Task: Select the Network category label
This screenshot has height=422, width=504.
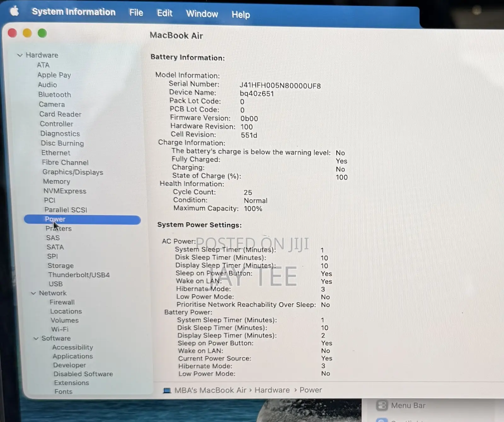Action: point(53,293)
